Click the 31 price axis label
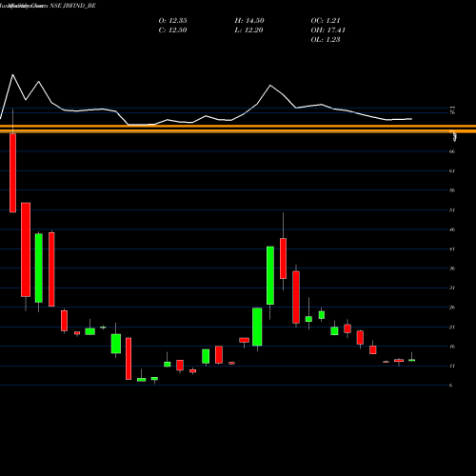This screenshot has height=476, width=476. (x=452, y=288)
